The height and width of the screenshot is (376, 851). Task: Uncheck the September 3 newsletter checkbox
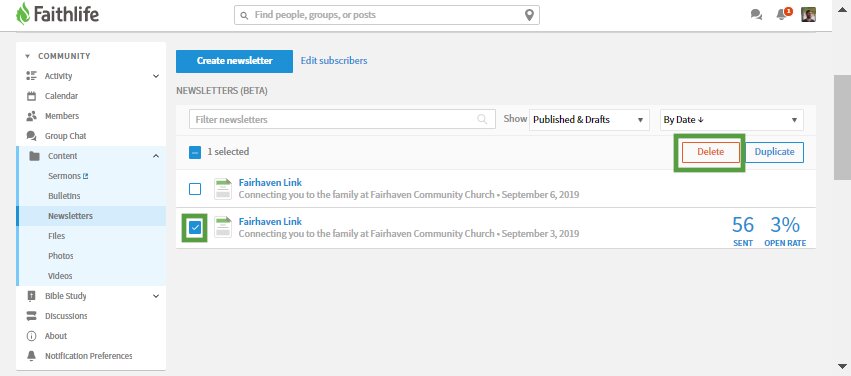[195, 228]
